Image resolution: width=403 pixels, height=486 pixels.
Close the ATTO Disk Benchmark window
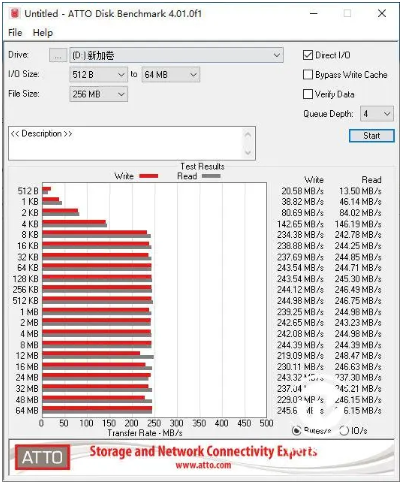pyautogui.click(x=382, y=14)
